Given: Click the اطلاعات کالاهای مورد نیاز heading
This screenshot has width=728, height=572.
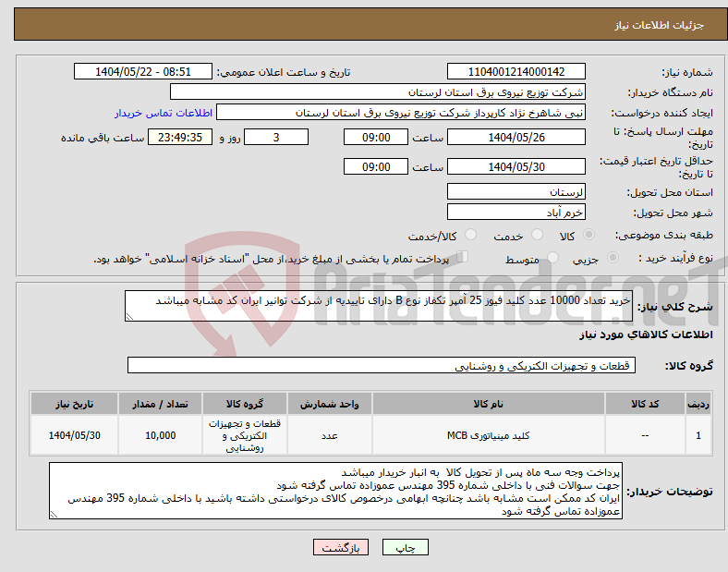Looking at the screenshot, I should 646,335.
